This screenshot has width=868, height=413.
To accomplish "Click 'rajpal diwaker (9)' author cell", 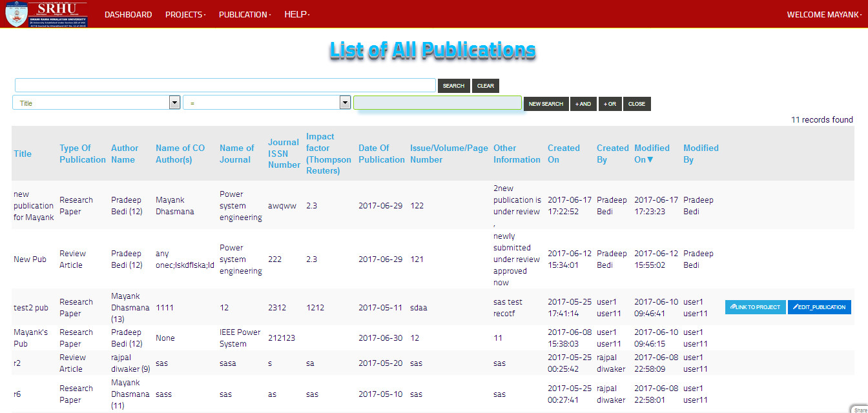I will [x=130, y=363].
